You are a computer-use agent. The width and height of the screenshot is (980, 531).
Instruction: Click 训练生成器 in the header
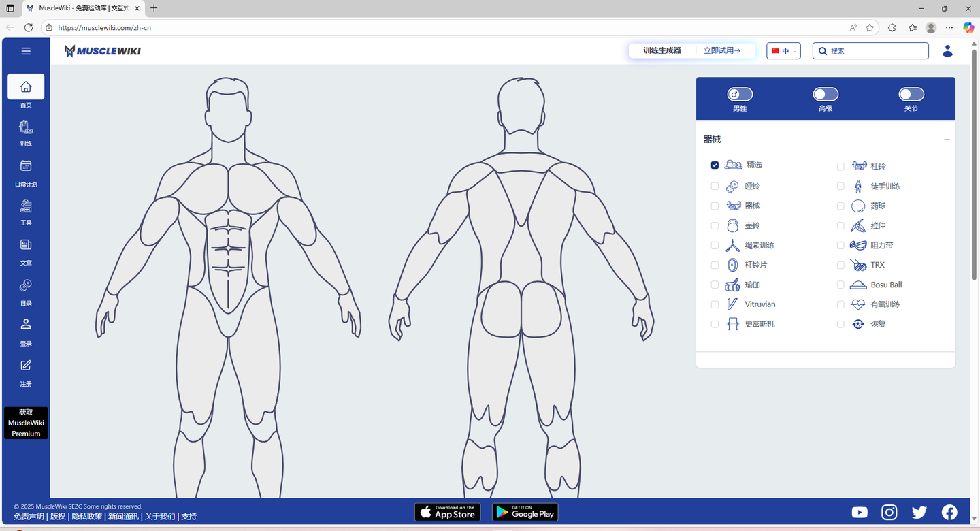[662, 50]
